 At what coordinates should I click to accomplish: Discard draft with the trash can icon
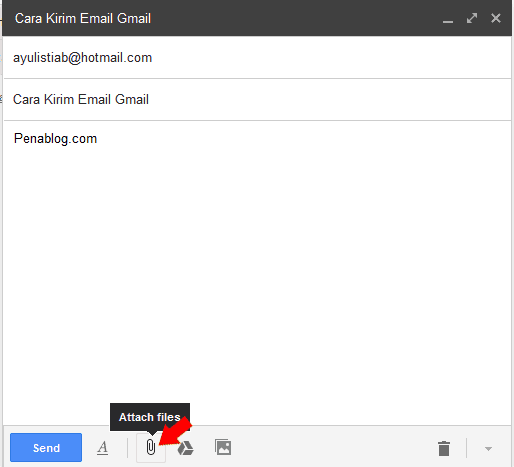coord(444,448)
